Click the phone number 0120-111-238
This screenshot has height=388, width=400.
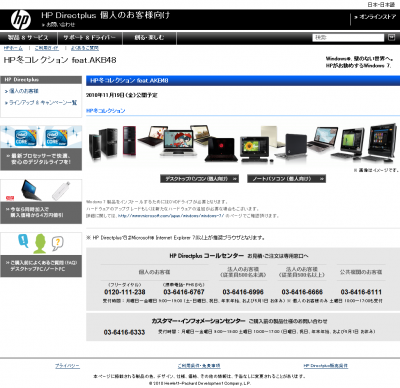(125, 292)
